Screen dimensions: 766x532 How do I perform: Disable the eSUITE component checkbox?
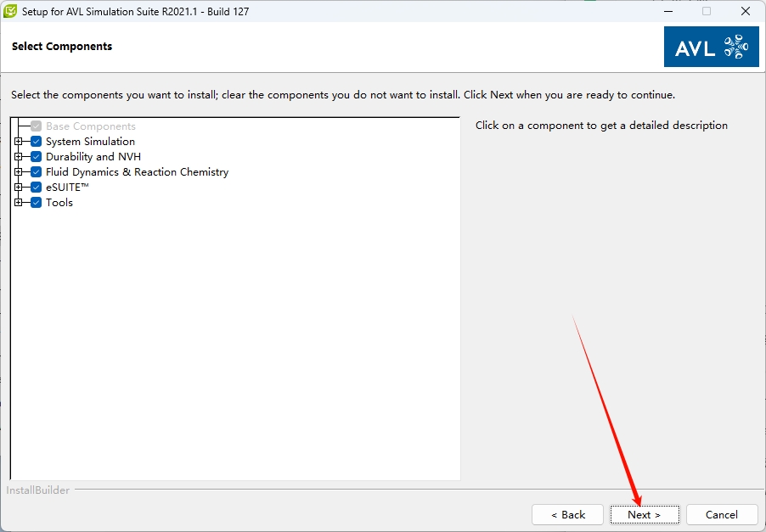click(37, 188)
